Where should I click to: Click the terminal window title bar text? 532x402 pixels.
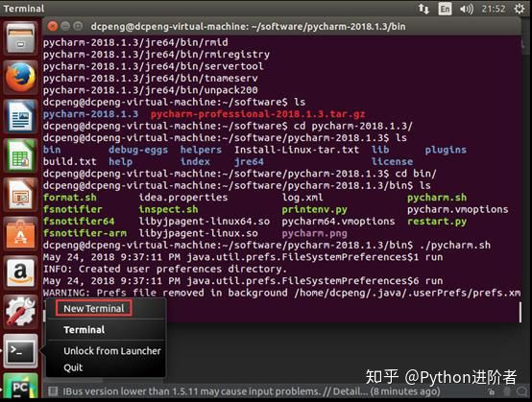click(248, 27)
